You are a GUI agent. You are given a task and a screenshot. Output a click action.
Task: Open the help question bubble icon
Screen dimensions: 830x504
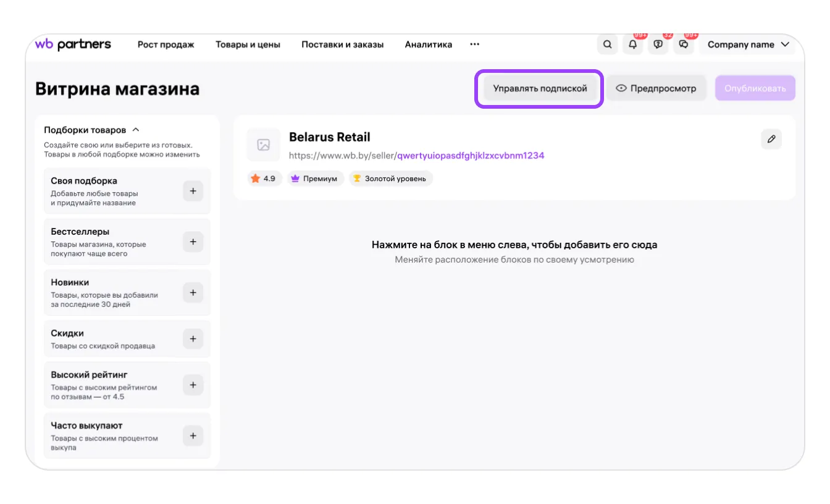click(x=658, y=44)
